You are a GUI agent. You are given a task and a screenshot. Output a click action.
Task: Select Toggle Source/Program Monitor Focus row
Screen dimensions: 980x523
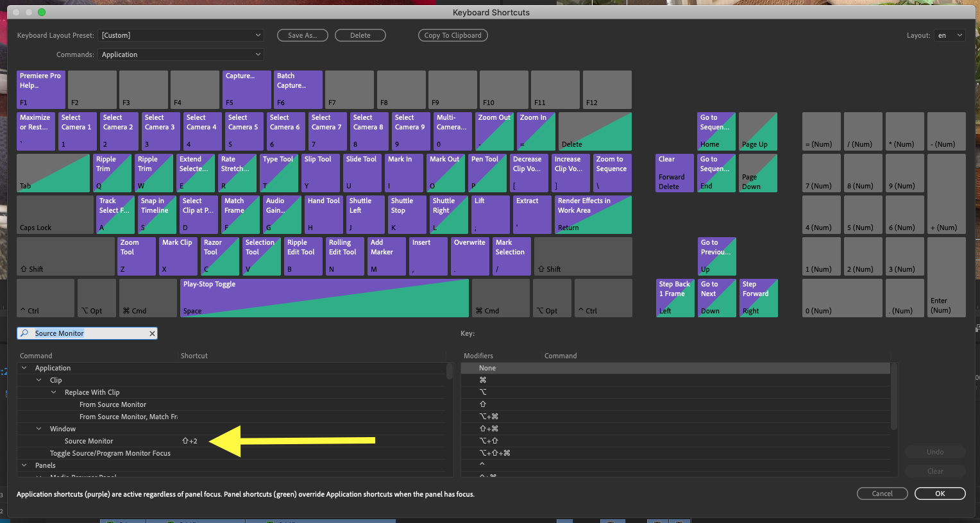232,453
